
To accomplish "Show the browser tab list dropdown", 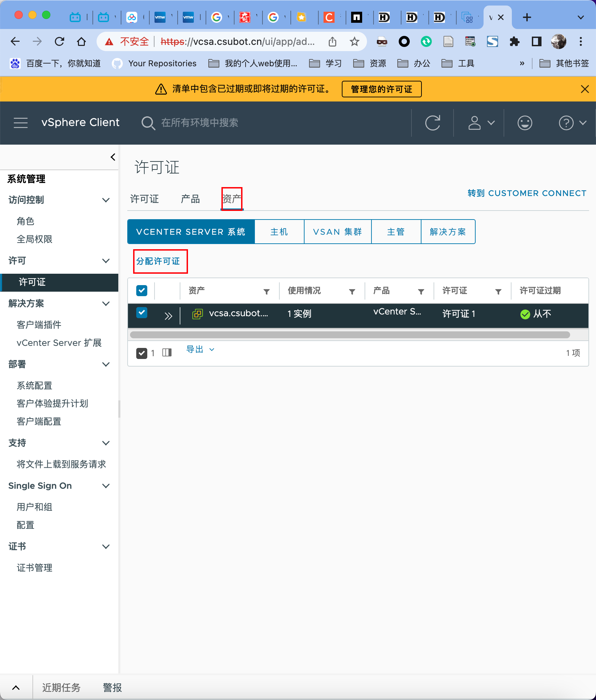I will 581,17.
